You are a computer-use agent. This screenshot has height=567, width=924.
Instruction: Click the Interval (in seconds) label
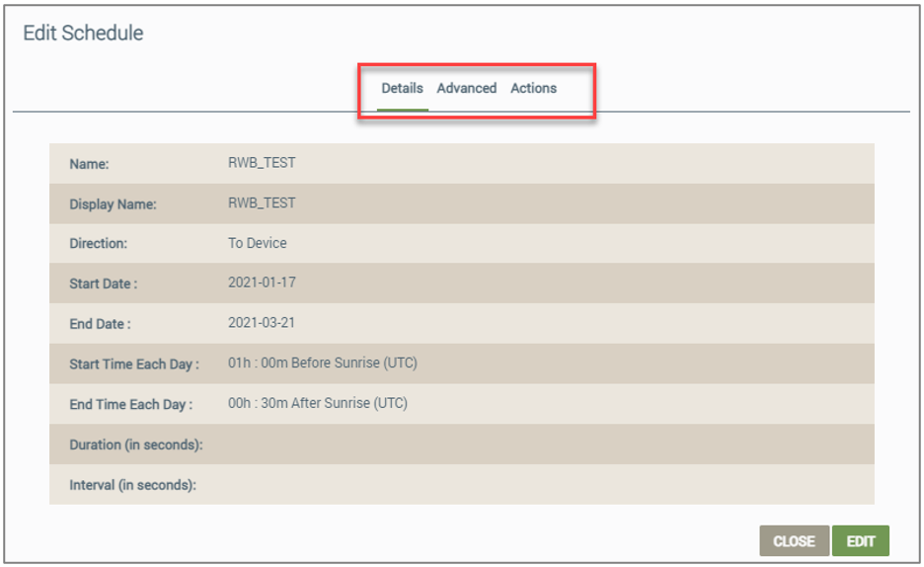(x=132, y=485)
